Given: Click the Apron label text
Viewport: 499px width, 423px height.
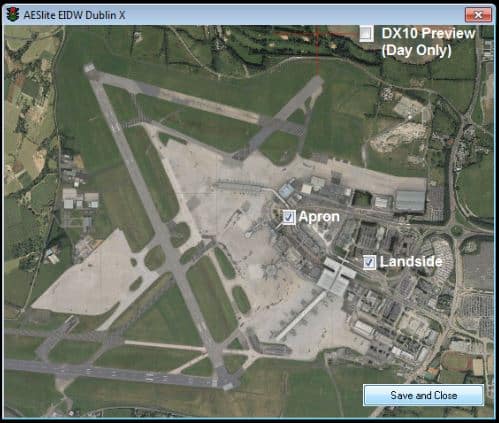Looking at the screenshot, I should click(319, 217).
